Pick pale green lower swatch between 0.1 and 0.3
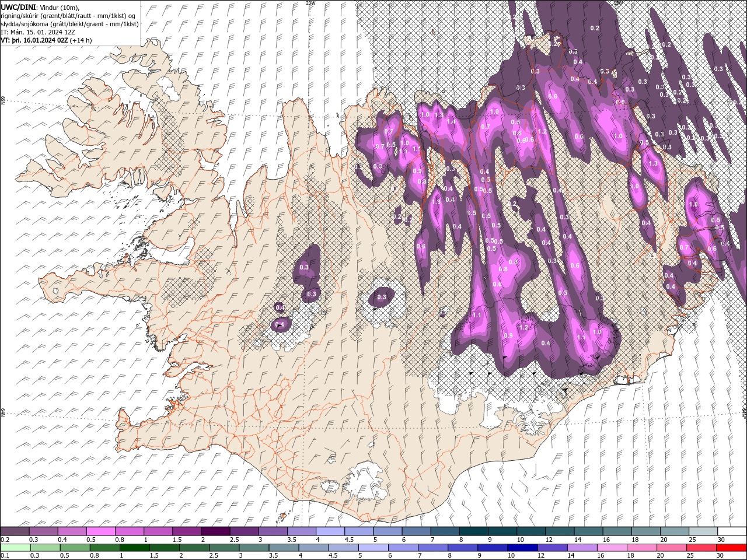 point(15,547)
